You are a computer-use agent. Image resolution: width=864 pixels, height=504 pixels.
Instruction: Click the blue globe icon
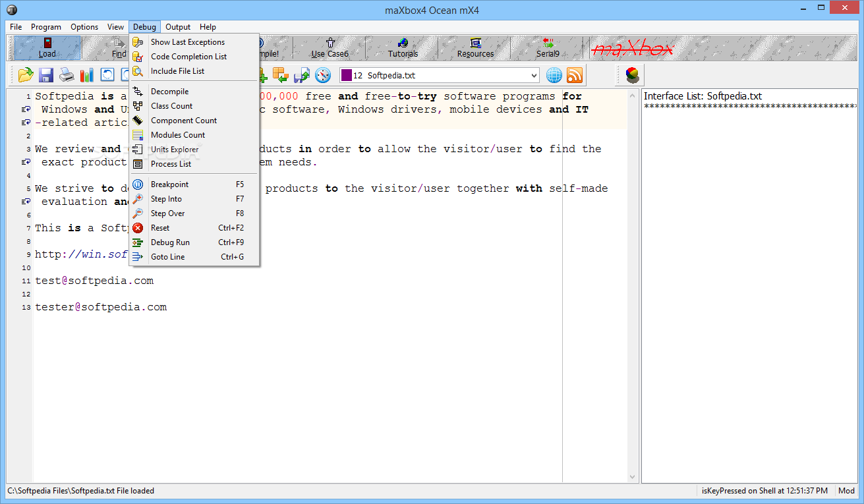click(x=554, y=75)
